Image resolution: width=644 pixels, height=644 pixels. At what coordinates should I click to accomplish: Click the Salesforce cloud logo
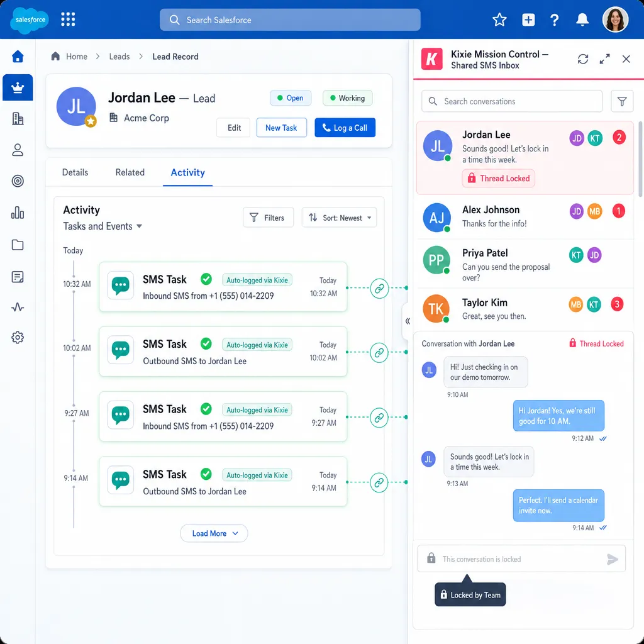pyautogui.click(x=30, y=19)
